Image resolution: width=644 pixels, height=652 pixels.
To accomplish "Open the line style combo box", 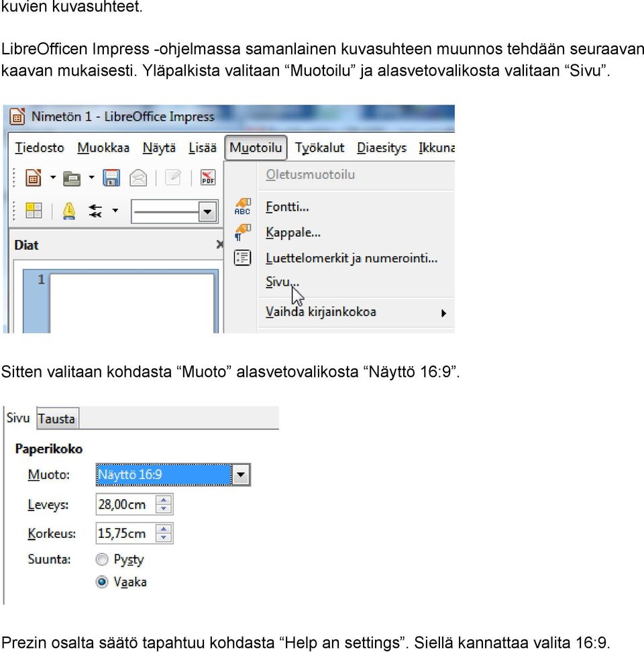I will (207, 212).
